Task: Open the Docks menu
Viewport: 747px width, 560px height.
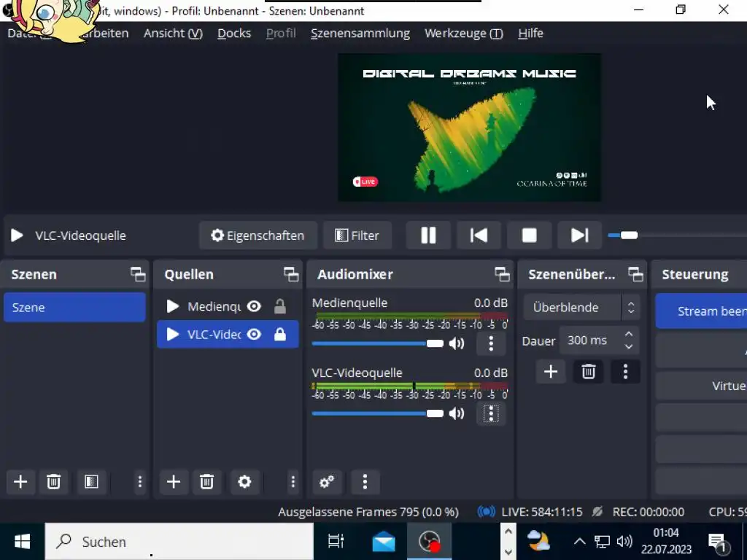Action: [x=234, y=34]
